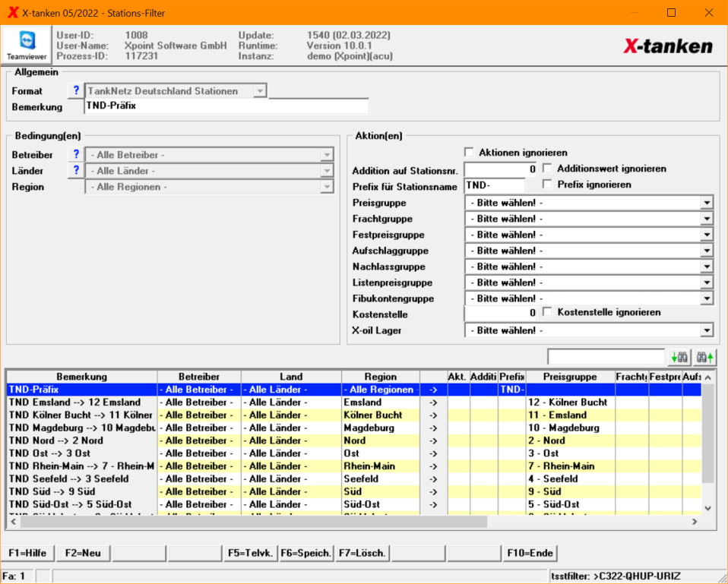Click the Preisgruppe column header
Screen dimensions: 728x584
click(x=570, y=377)
